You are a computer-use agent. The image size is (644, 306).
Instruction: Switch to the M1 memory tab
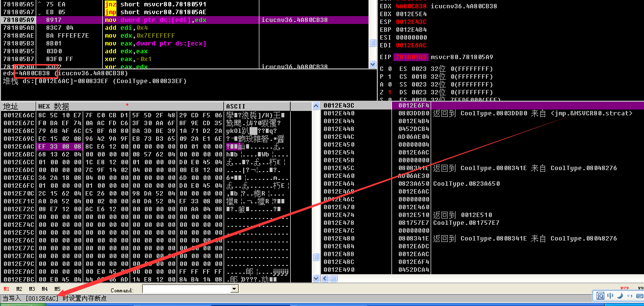point(6,289)
